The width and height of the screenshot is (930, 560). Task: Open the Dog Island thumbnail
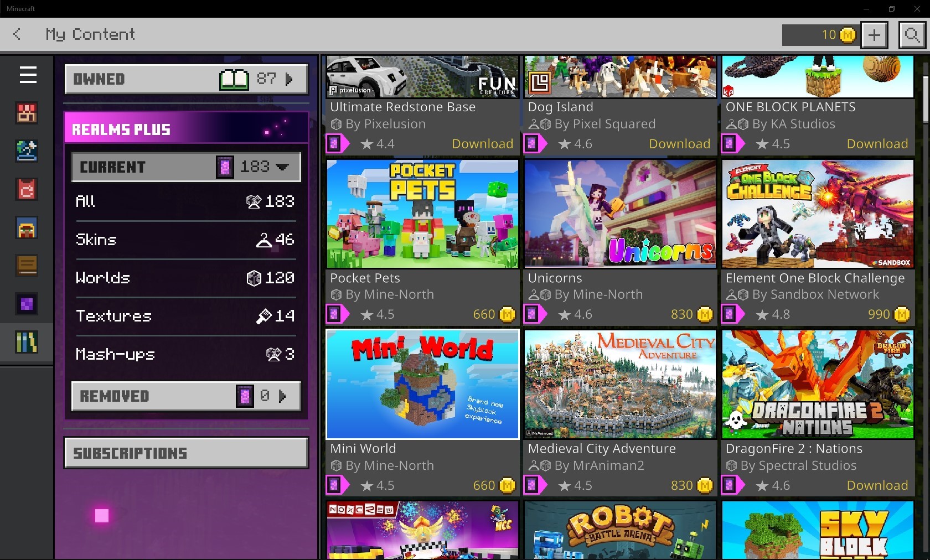(x=620, y=76)
